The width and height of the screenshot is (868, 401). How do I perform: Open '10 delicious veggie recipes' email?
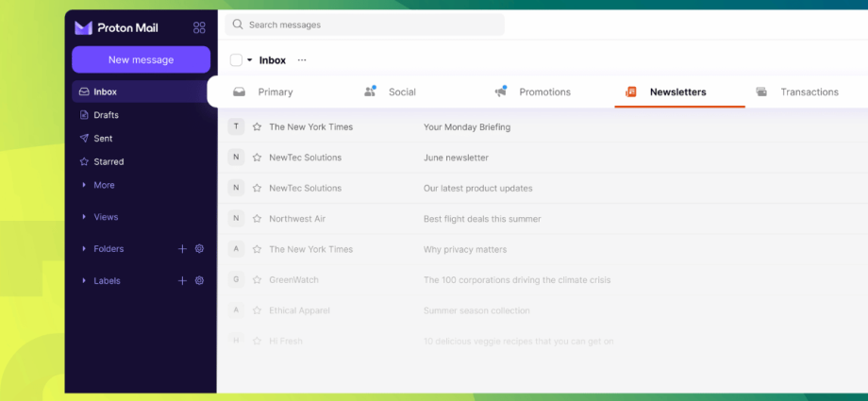[x=519, y=342]
